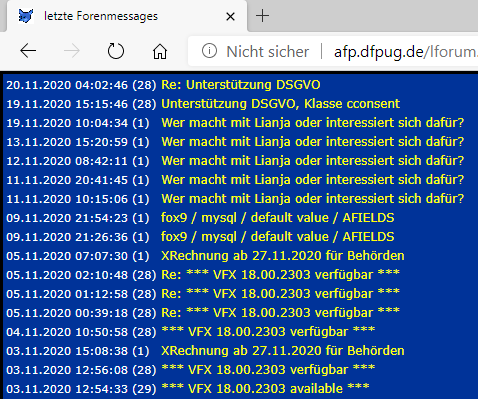The width and height of the screenshot is (478, 399).
Task: Open VFX 18.00.2303 available post
Action: [x=265, y=389]
